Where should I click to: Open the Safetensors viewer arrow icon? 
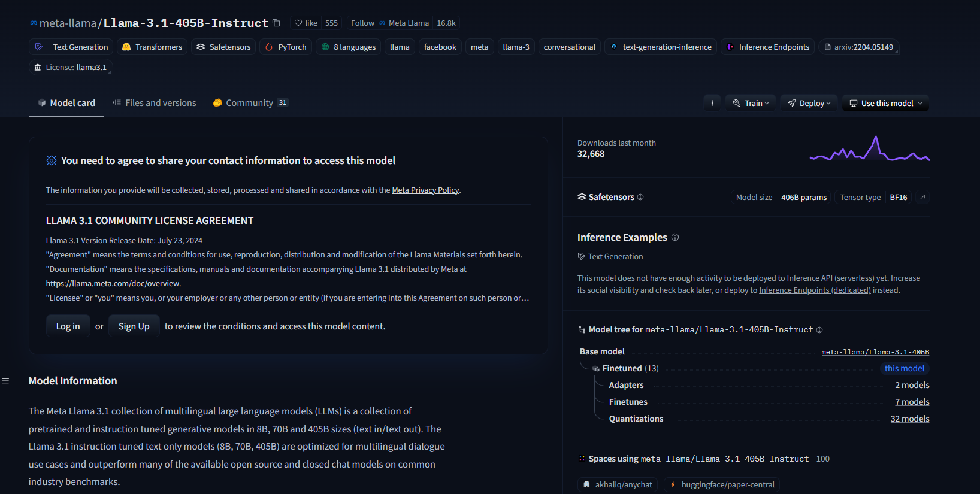point(922,197)
